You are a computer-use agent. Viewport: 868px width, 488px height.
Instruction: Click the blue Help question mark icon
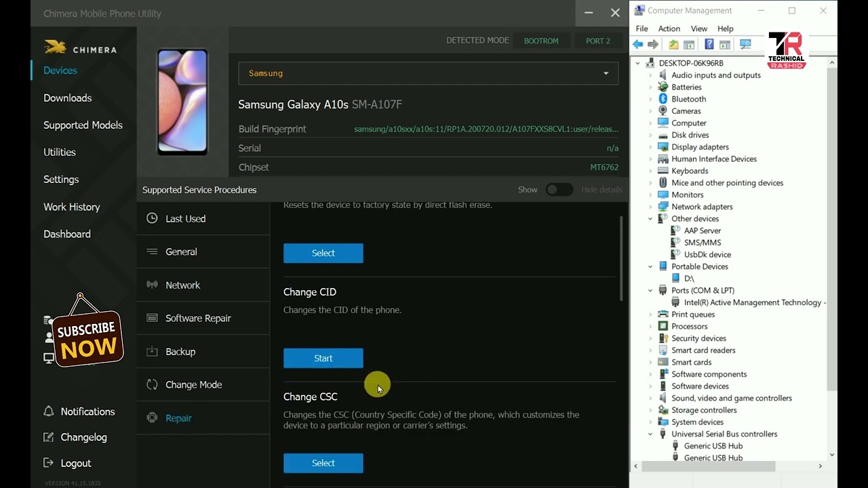(709, 45)
